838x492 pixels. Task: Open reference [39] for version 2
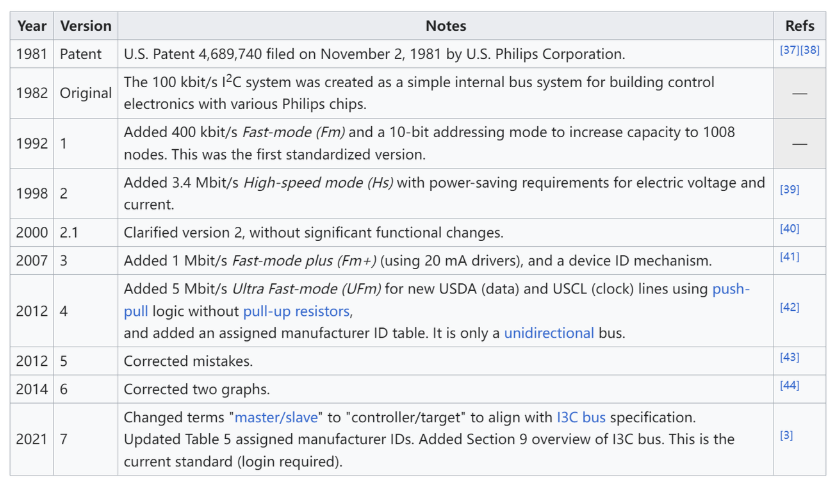click(789, 189)
